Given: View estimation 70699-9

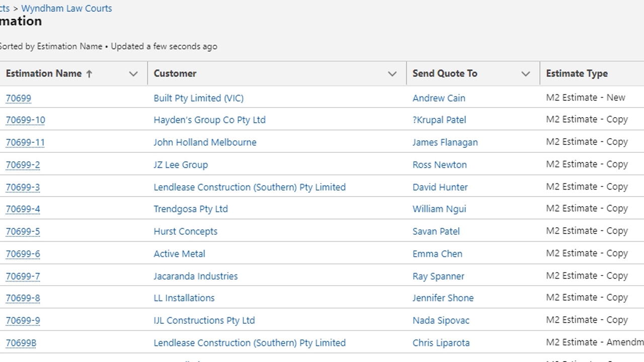Looking at the screenshot, I should coord(23,321).
